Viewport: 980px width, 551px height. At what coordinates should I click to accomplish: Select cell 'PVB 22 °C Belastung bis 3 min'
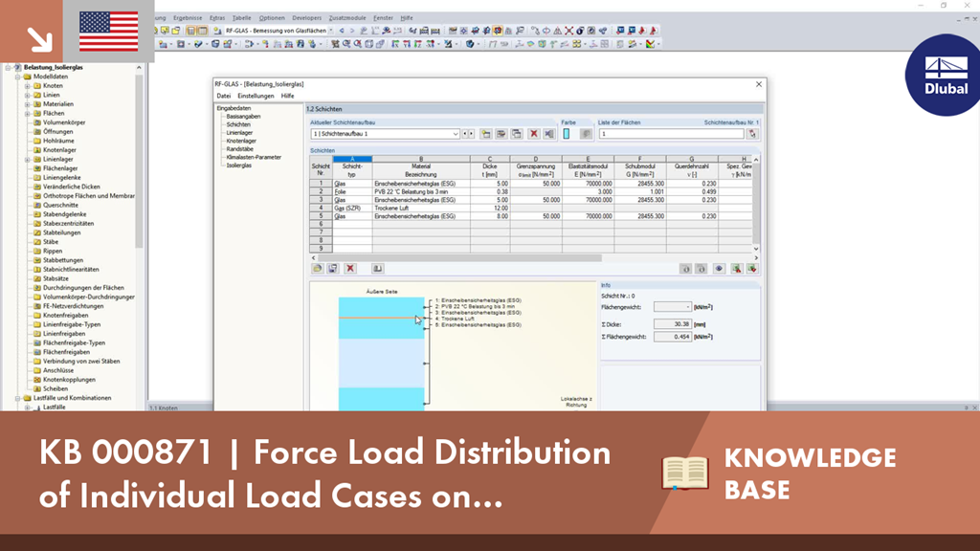421,191
